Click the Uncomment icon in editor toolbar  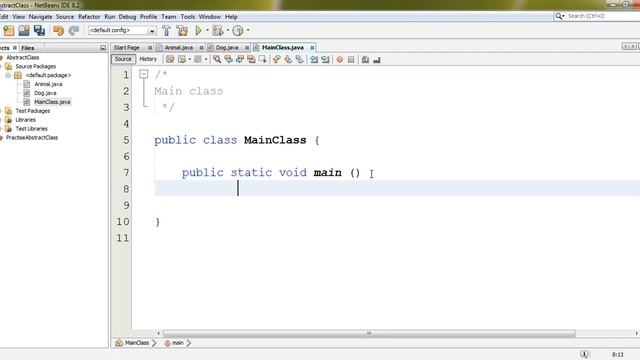(377, 60)
